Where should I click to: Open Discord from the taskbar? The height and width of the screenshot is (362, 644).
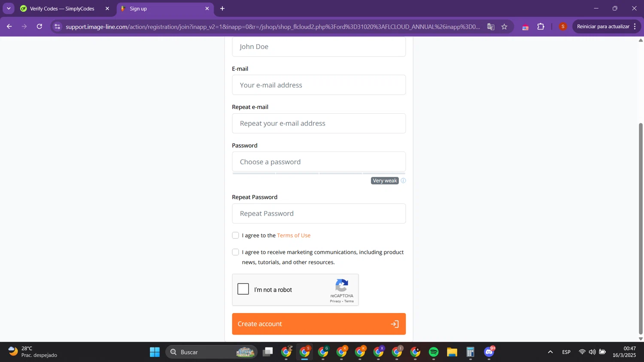pyautogui.click(x=489, y=352)
